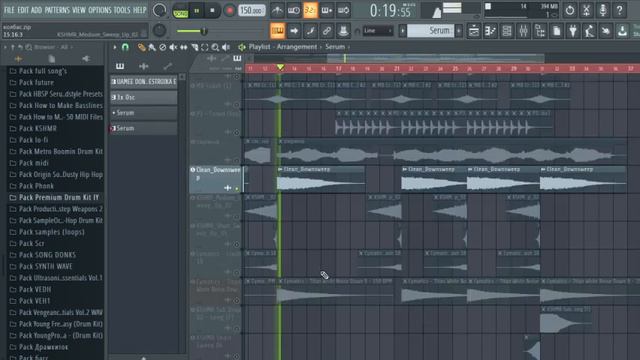
Task: Open the Playlist view icon
Action: [473, 31]
